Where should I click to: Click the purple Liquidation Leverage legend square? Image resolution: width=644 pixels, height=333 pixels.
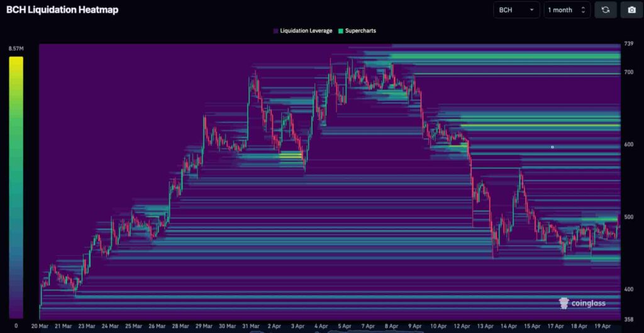(275, 31)
